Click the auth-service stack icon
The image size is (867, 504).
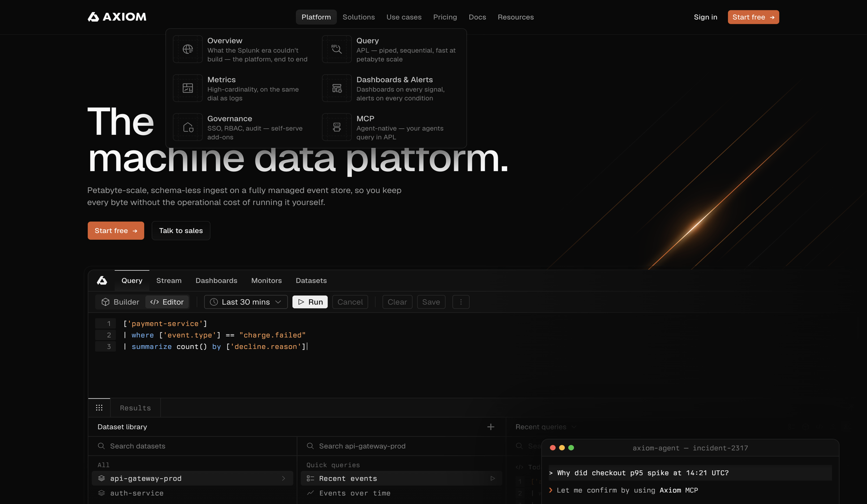pyautogui.click(x=102, y=493)
